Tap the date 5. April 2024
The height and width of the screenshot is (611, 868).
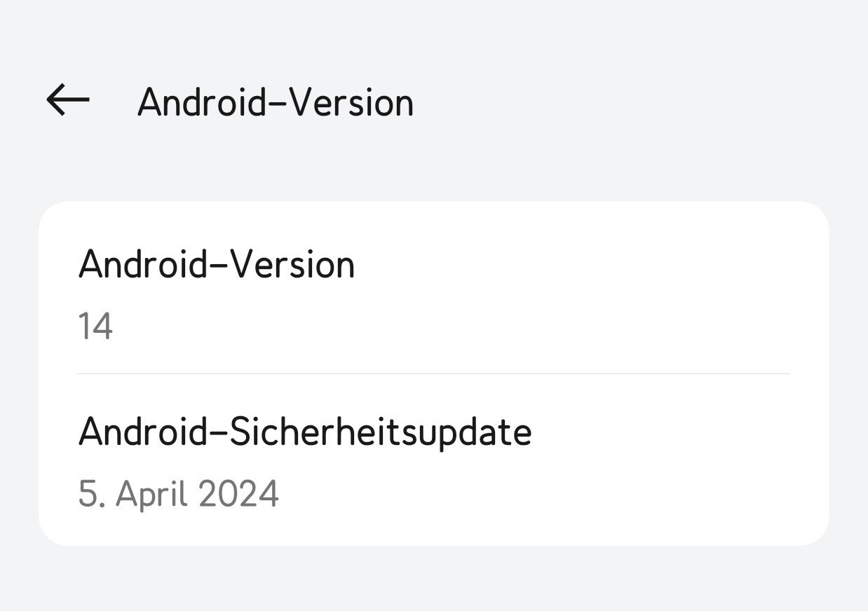(178, 493)
